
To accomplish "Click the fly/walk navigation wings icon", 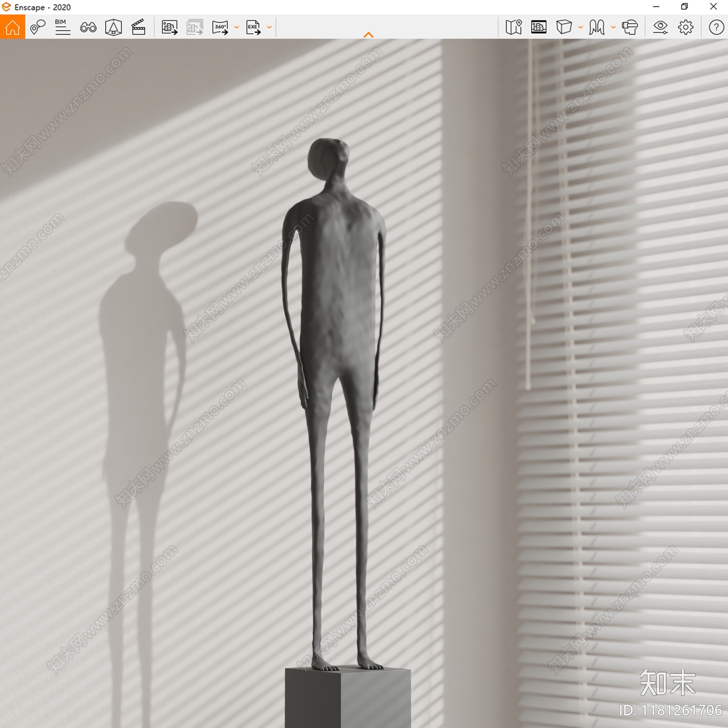I will tap(597, 27).
